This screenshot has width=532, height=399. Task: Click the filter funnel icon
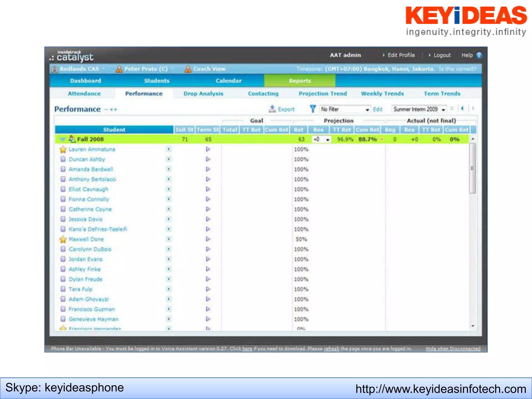coord(313,109)
